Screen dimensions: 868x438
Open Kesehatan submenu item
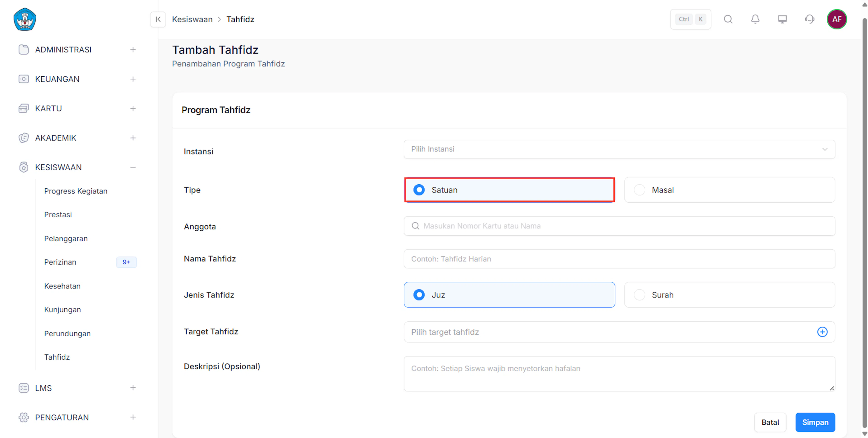click(x=62, y=286)
